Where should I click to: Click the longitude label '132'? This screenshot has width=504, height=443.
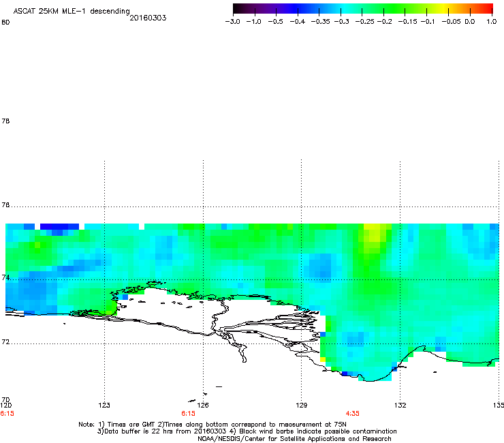tap(400, 405)
